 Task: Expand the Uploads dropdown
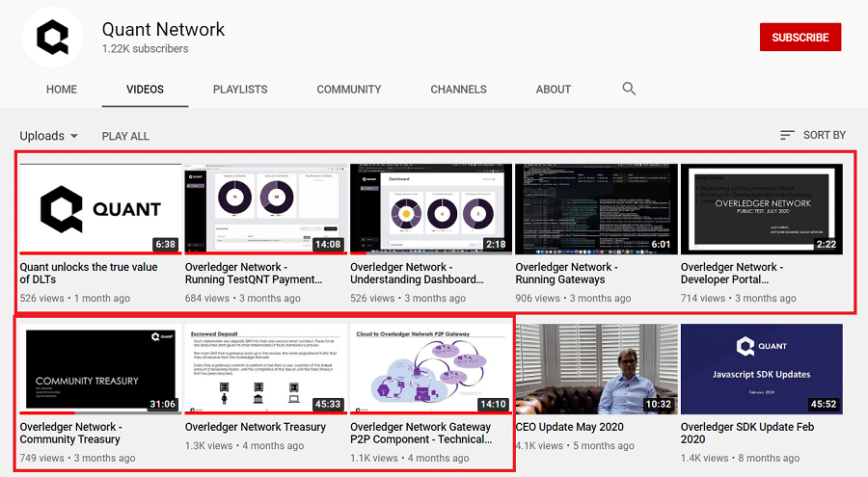48,136
